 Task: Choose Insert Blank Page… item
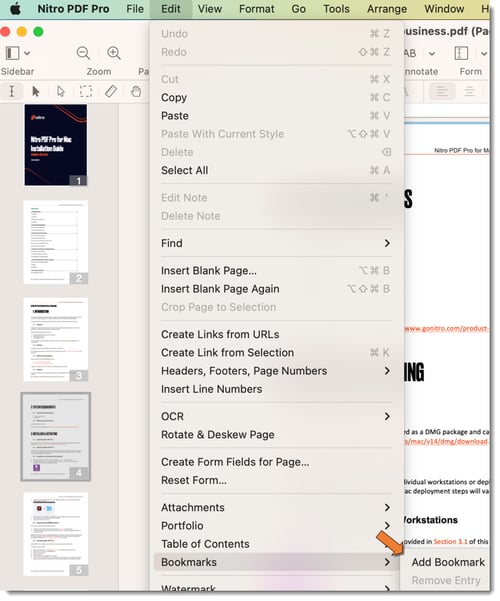(275, 271)
